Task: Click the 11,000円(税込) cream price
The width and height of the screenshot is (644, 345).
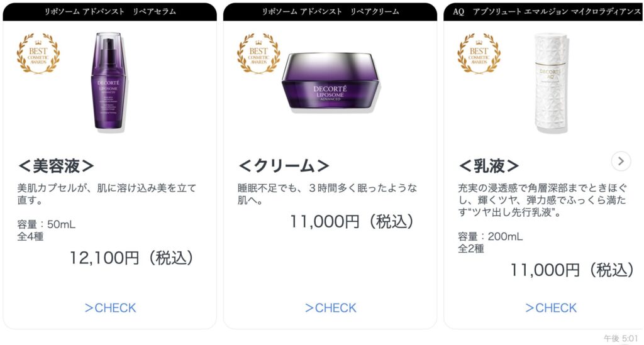Action: click(x=352, y=221)
